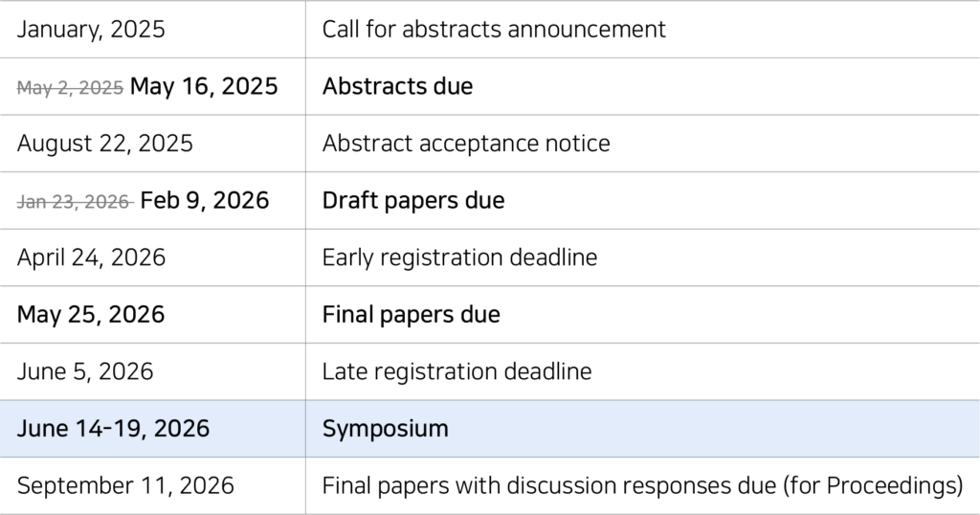This screenshot has width=980, height=515.
Task: Click the struck-through 'May 2, 2025' date
Action: [x=70, y=87]
